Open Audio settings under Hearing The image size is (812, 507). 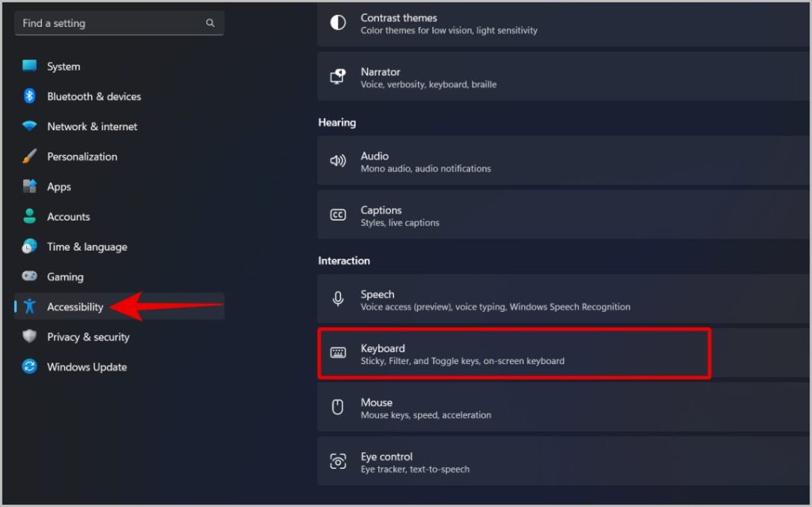coord(564,161)
